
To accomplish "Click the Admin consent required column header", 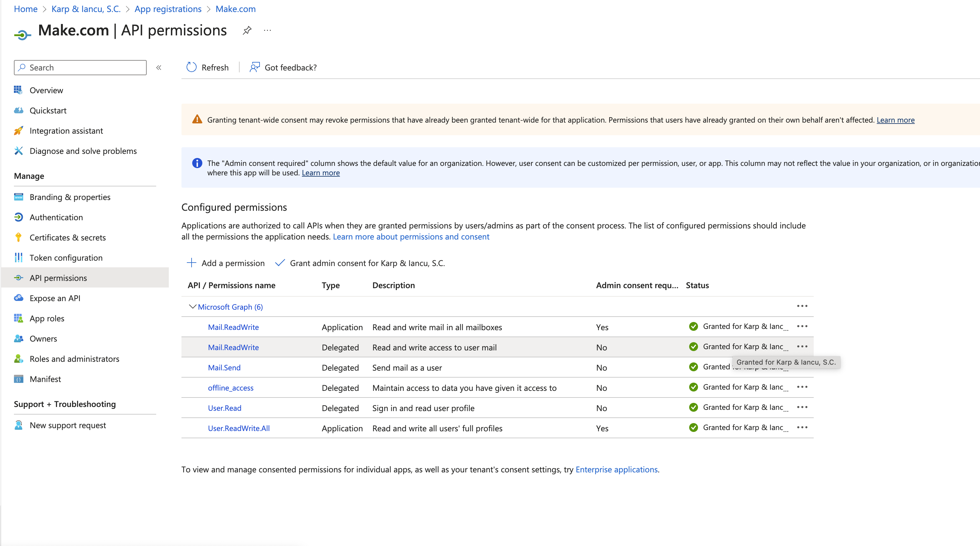I will click(x=637, y=285).
